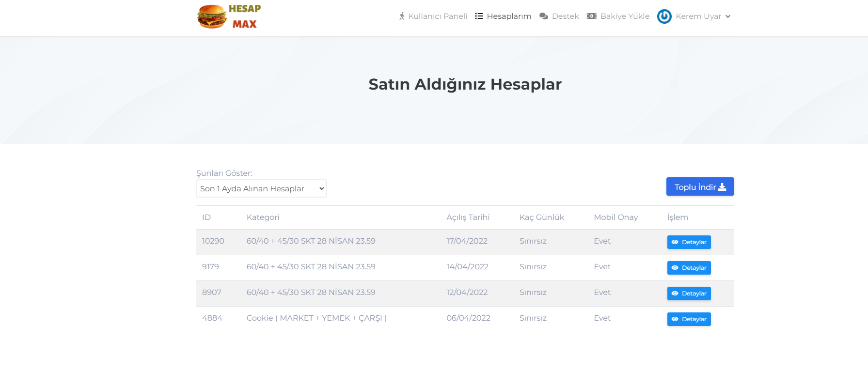Click the category text in row 10290
The height and width of the screenshot is (387, 868).
[x=311, y=241]
